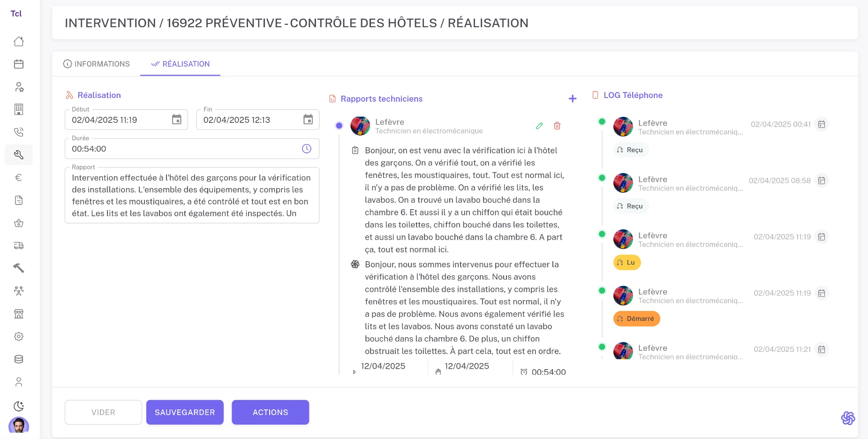The image size is (868, 439).
Task: Click the delivery truck icon in sidebar
Action: [19, 245]
